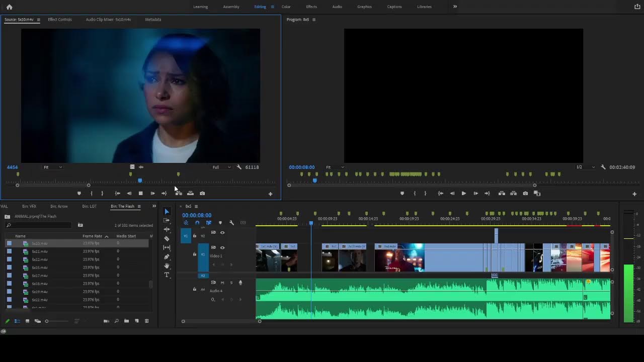Toggle Snap in timeline magnet icon
The height and width of the screenshot is (362, 644).
[x=197, y=223]
